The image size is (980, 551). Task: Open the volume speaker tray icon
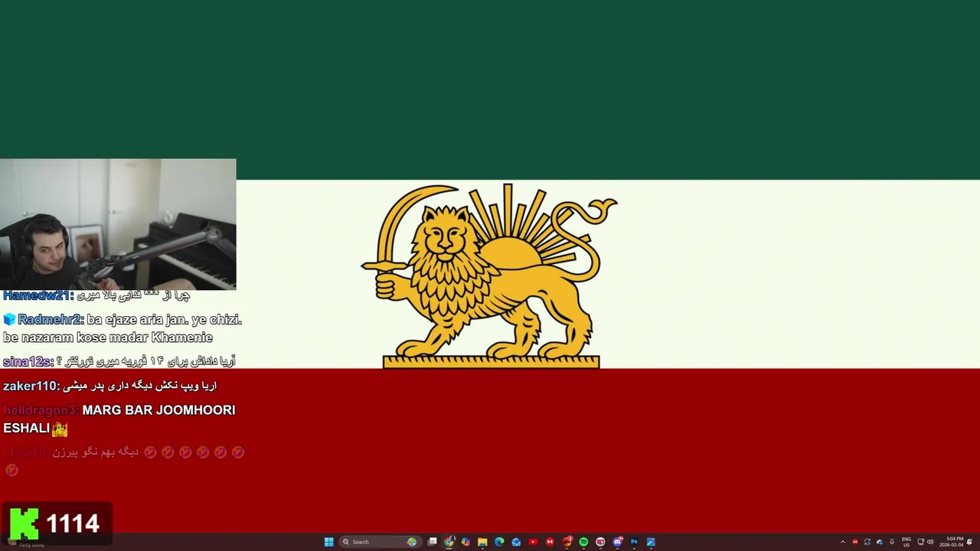point(930,542)
